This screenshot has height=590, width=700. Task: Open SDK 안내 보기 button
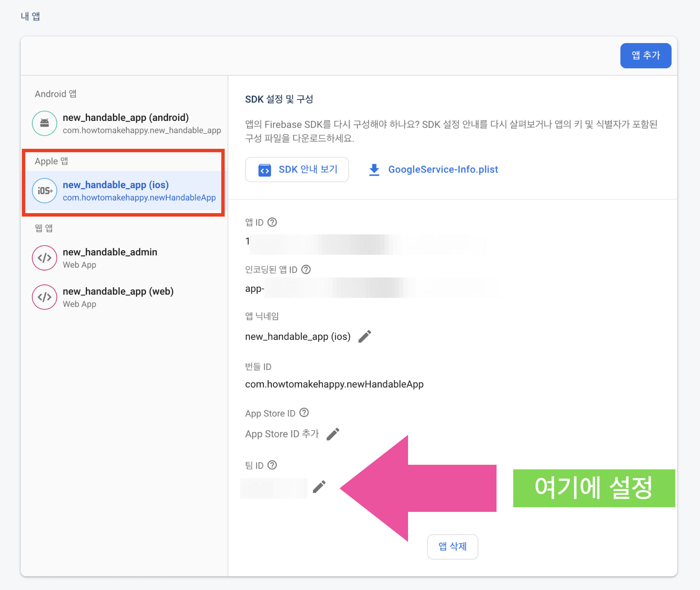tap(297, 169)
